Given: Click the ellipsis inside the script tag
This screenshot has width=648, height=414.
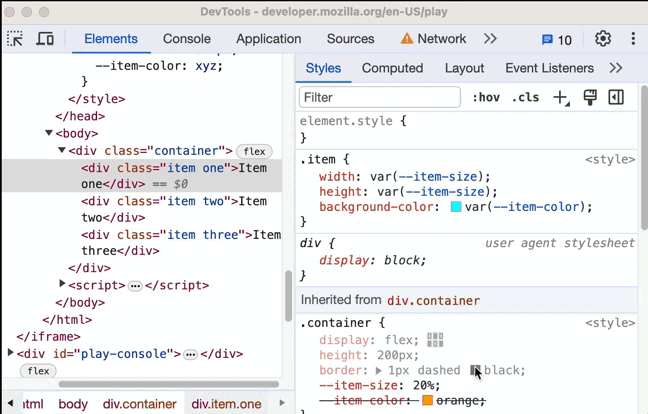Looking at the screenshot, I should (x=135, y=286).
